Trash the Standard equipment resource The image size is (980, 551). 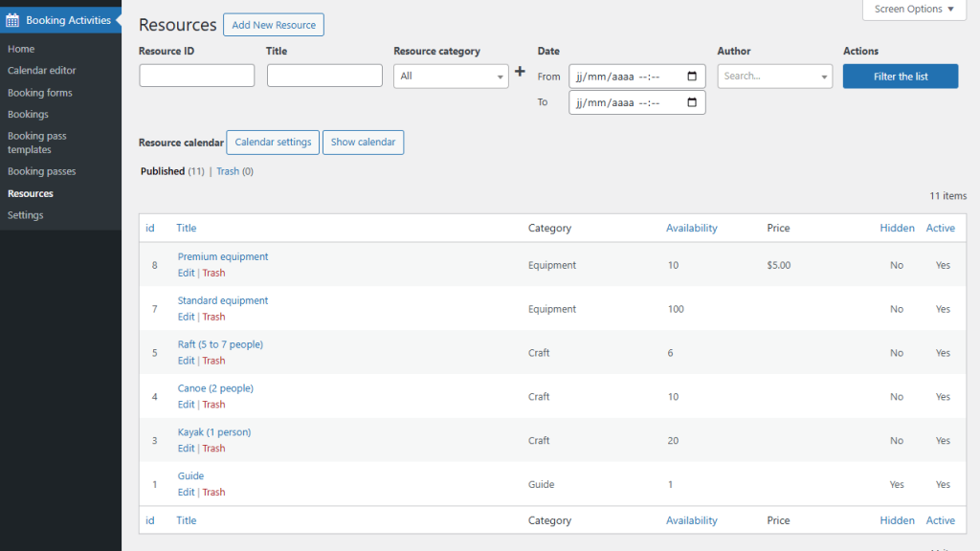213,317
